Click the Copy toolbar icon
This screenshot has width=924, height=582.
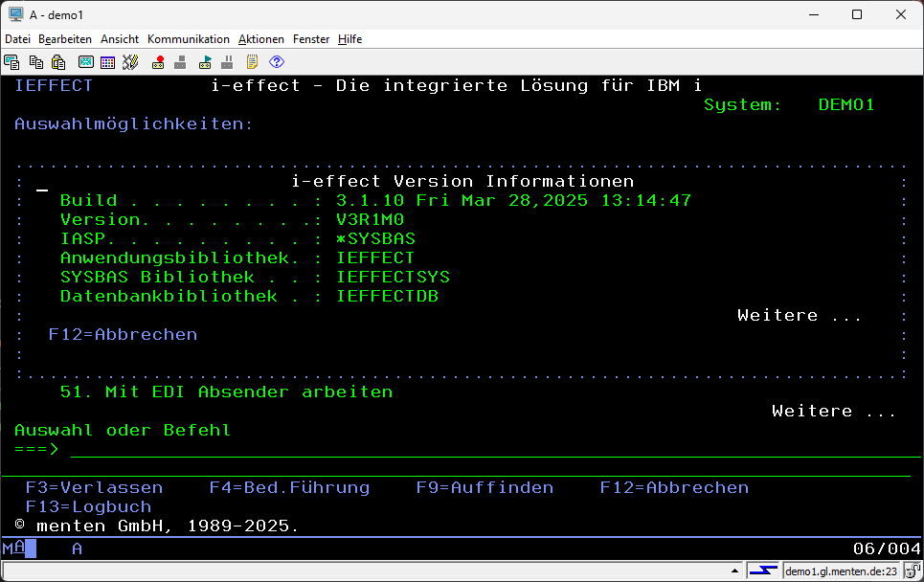pyautogui.click(x=36, y=62)
